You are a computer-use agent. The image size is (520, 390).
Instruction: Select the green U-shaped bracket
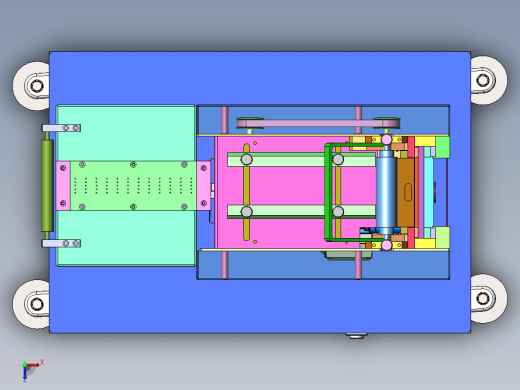pos(328,192)
